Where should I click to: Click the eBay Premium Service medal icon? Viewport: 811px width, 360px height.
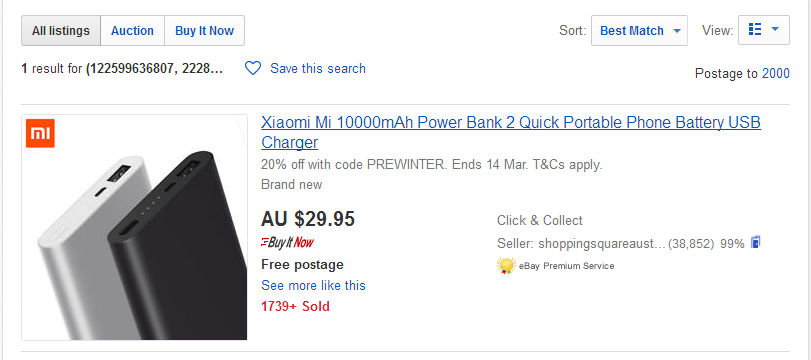[506, 266]
